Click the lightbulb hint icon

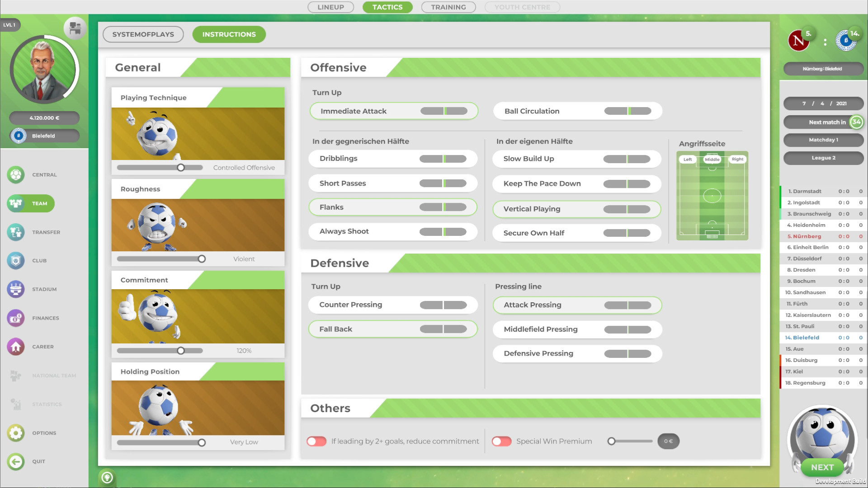107,477
